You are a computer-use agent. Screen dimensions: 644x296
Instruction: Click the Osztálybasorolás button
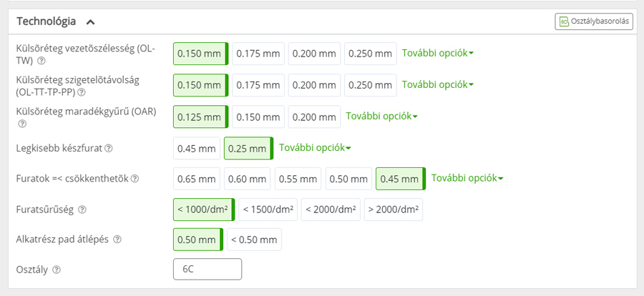(x=594, y=21)
